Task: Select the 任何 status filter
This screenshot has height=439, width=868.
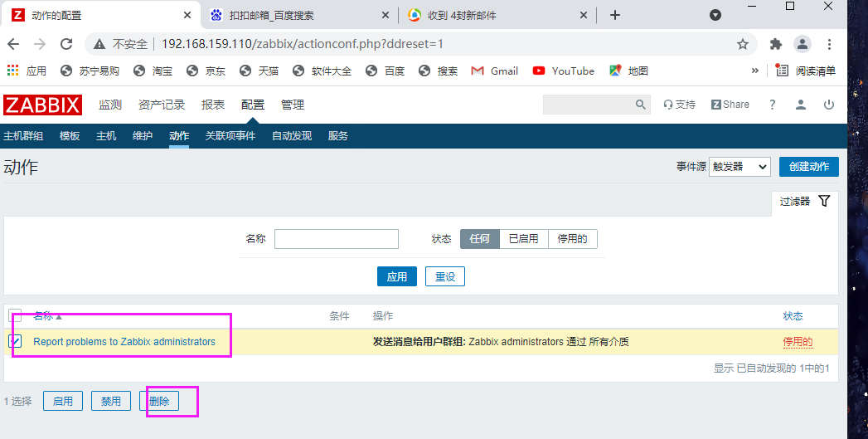Action: [480, 239]
